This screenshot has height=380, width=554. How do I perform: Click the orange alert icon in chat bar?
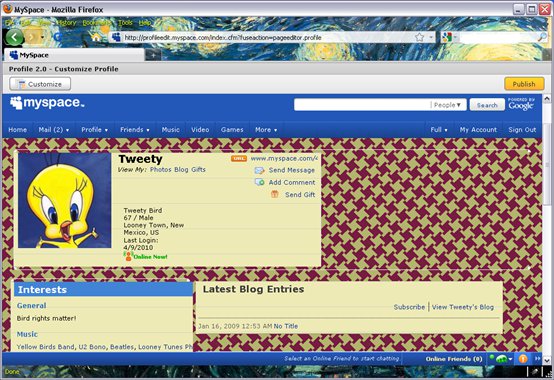coord(523,359)
